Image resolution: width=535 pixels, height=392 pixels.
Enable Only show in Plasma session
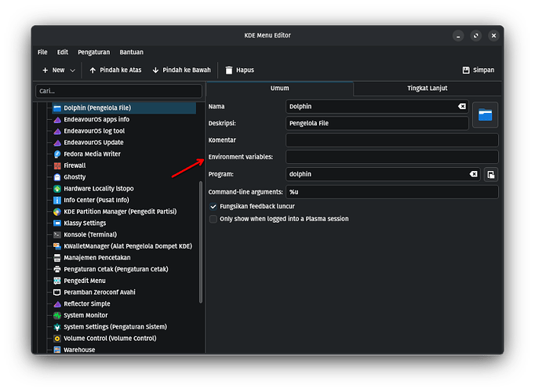(x=213, y=220)
